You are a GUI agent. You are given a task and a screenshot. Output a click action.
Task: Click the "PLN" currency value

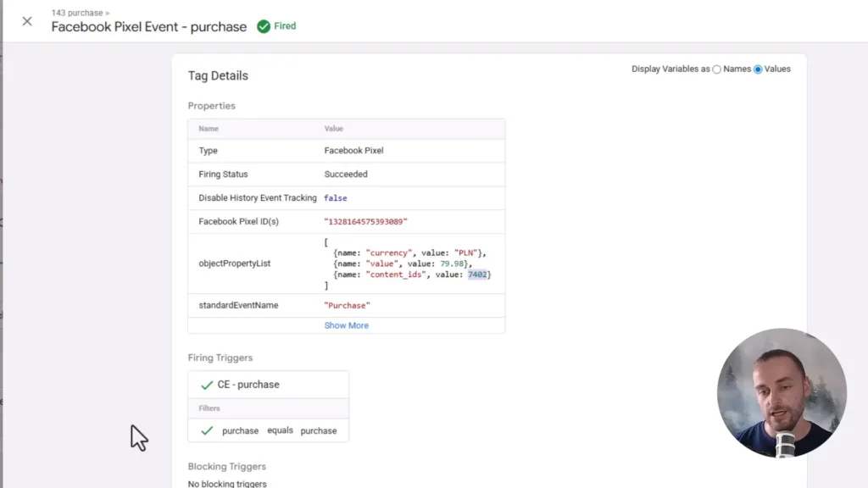coord(466,252)
